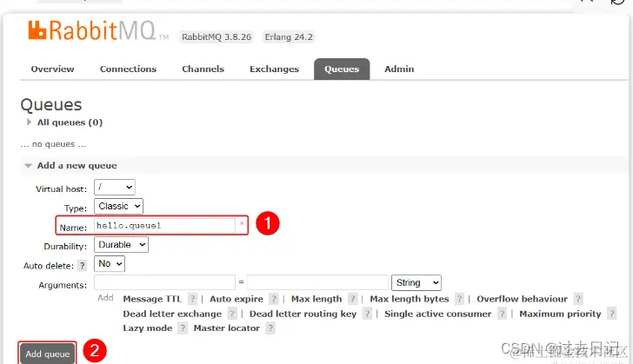Click the Erlang 24.2 version label

[289, 37]
